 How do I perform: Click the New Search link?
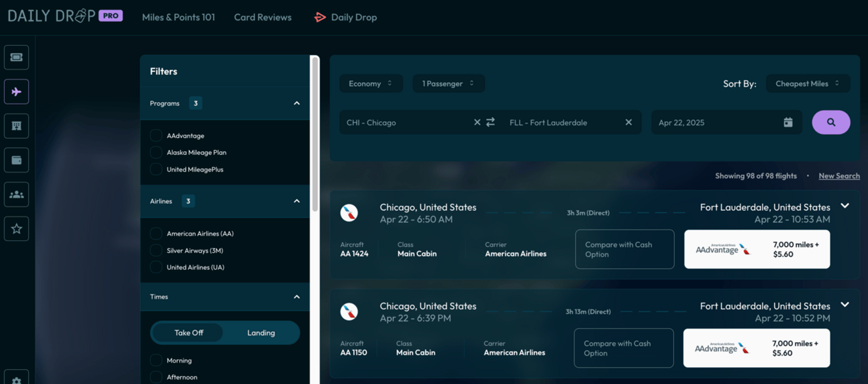(839, 176)
